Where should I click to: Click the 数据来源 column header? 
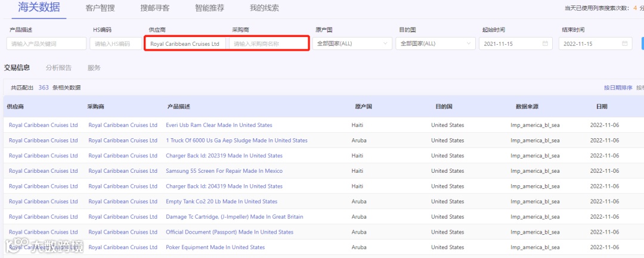527,107
